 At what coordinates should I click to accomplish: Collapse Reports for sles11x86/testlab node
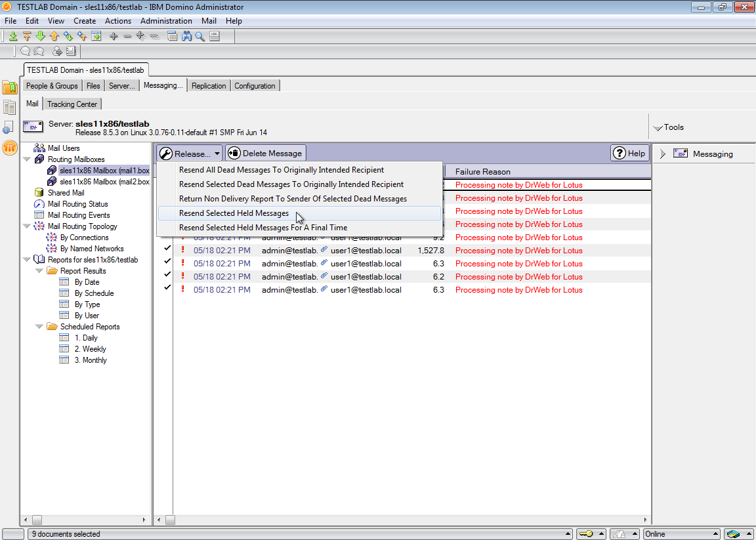tap(27, 260)
